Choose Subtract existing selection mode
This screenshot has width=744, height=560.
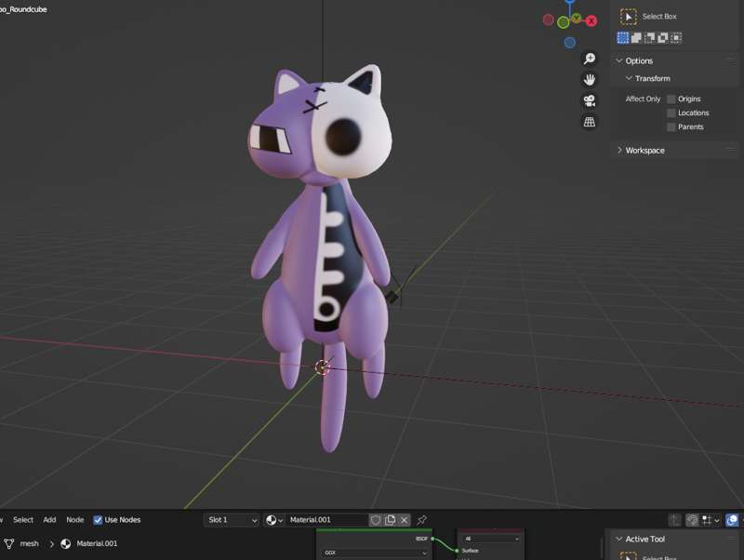[649, 37]
